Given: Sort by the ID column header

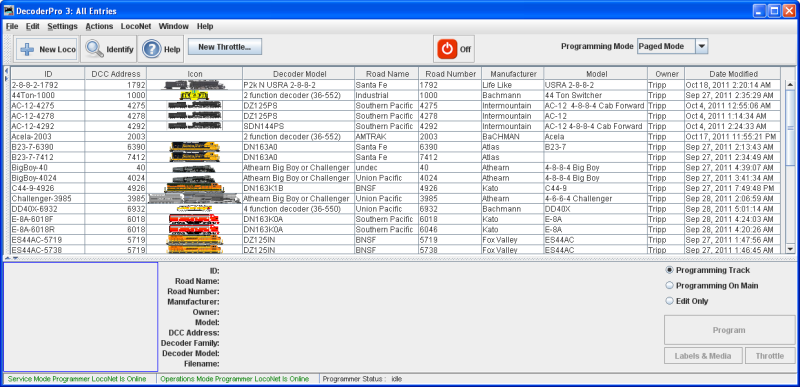Looking at the screenshot, I should pos(48,74).
